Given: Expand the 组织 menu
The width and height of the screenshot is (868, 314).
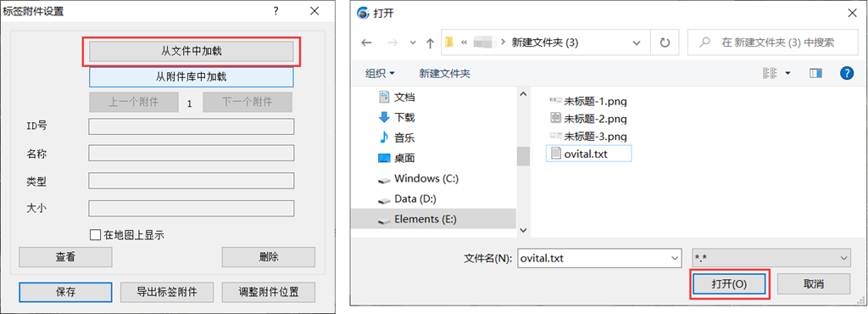Looking at the screenshot, I should click(381, 73).
